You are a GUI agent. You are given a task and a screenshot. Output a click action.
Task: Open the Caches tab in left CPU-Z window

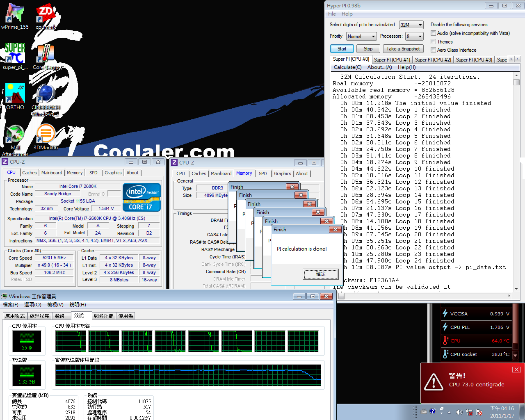coord(30,173)
